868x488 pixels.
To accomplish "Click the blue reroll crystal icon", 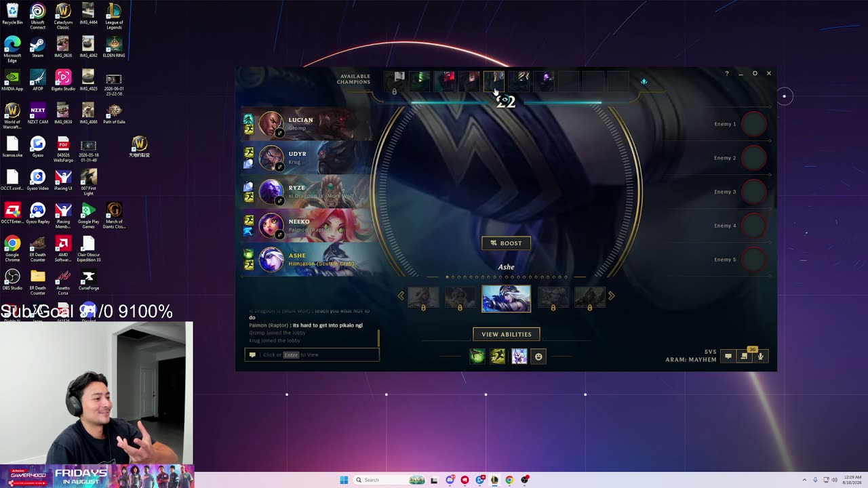I will (x=644, y=82).
